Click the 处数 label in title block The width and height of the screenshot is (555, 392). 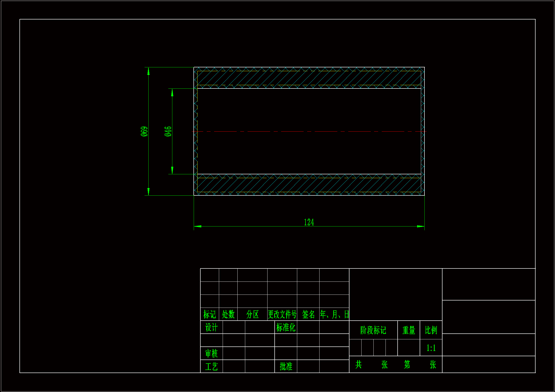click(x=228, y=314)
